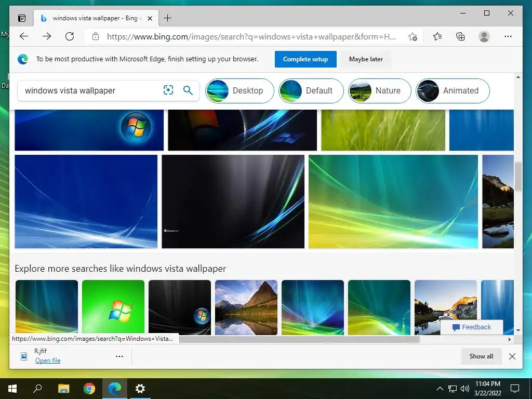Open black Windows orb related search
This screenshot has height=399, width=532.
click(x=179, y=307)
